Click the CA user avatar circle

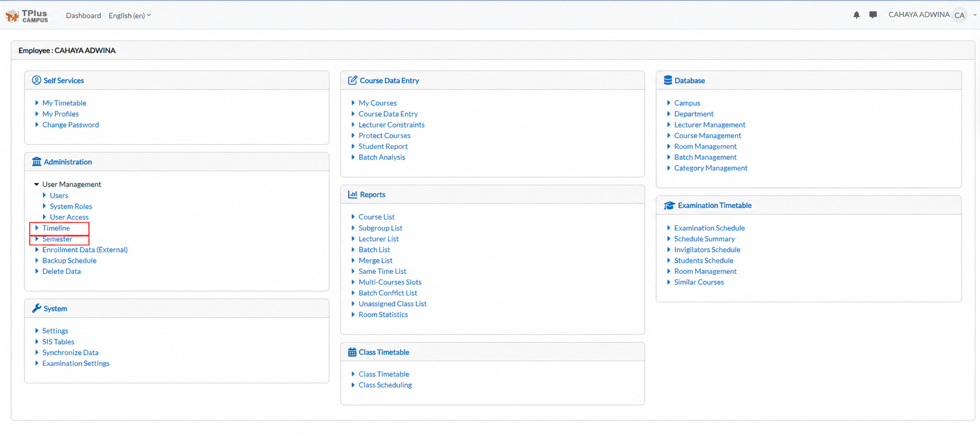point(960,15)
